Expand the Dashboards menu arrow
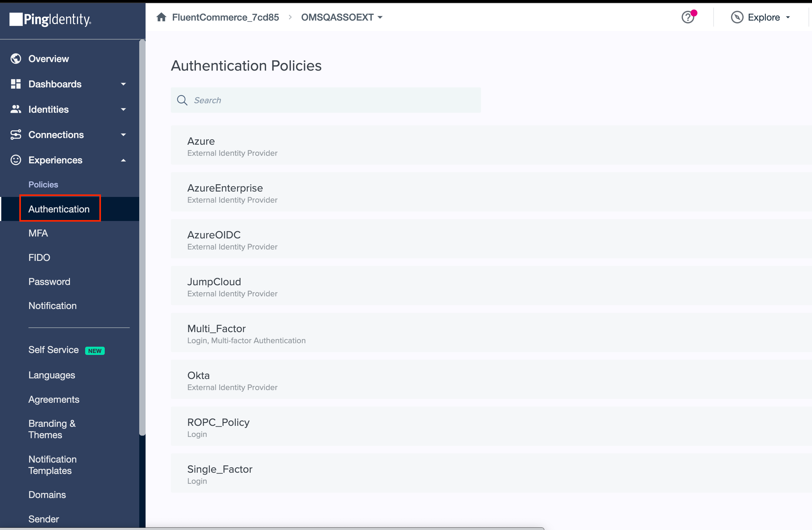 [x=123, y=84]
